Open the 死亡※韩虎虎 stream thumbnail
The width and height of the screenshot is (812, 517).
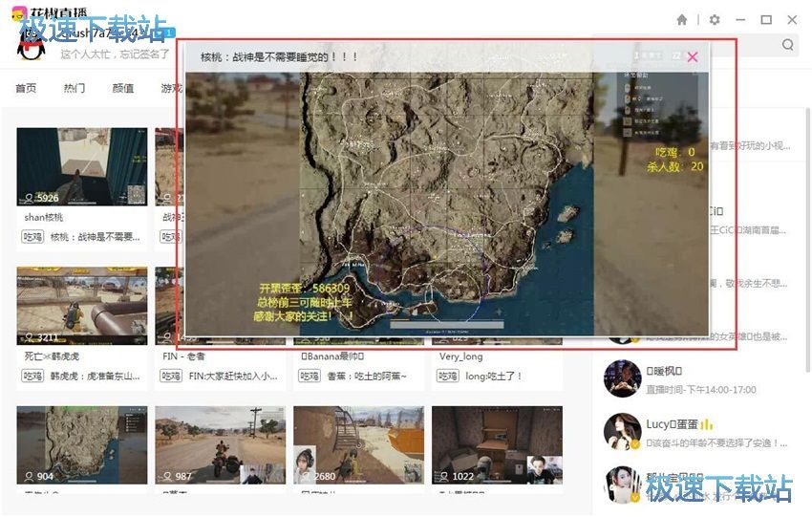pos(82,306)
